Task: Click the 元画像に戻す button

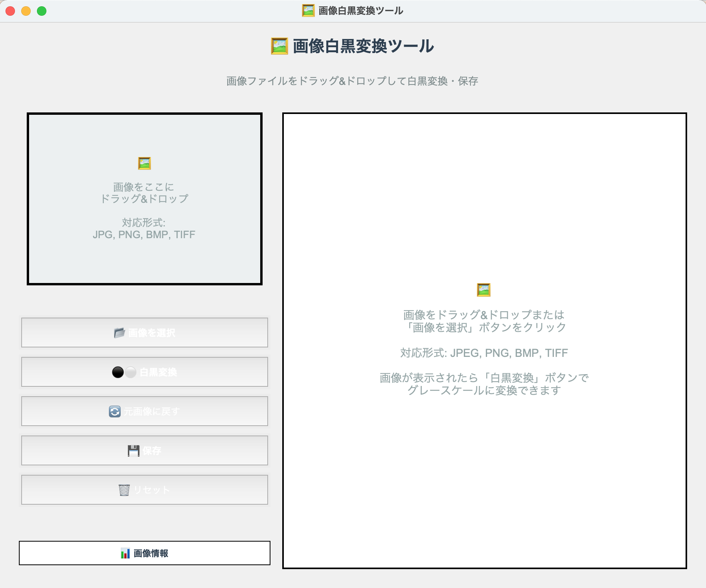Action: pos(144,411)
